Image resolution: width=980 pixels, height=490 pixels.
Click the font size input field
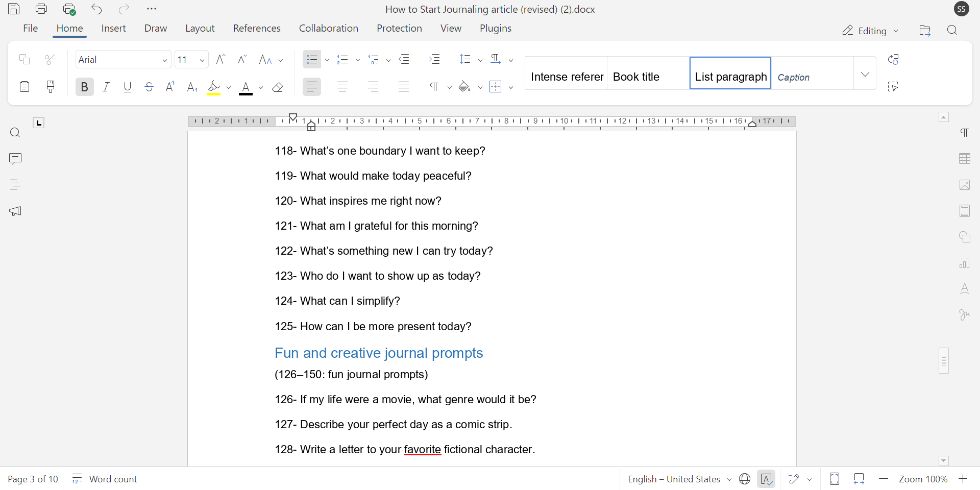186,60
